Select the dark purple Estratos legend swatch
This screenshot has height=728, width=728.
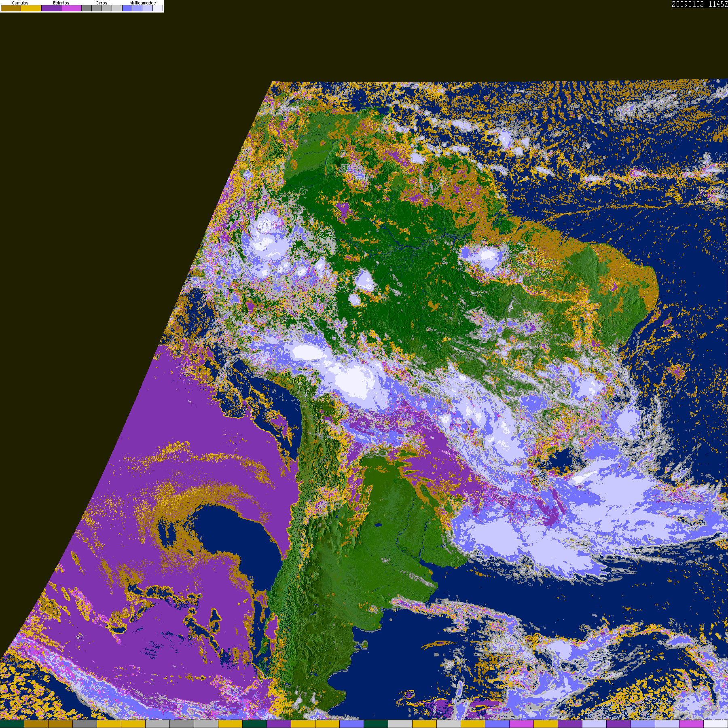pyautogui.click(x=51, y=8)
